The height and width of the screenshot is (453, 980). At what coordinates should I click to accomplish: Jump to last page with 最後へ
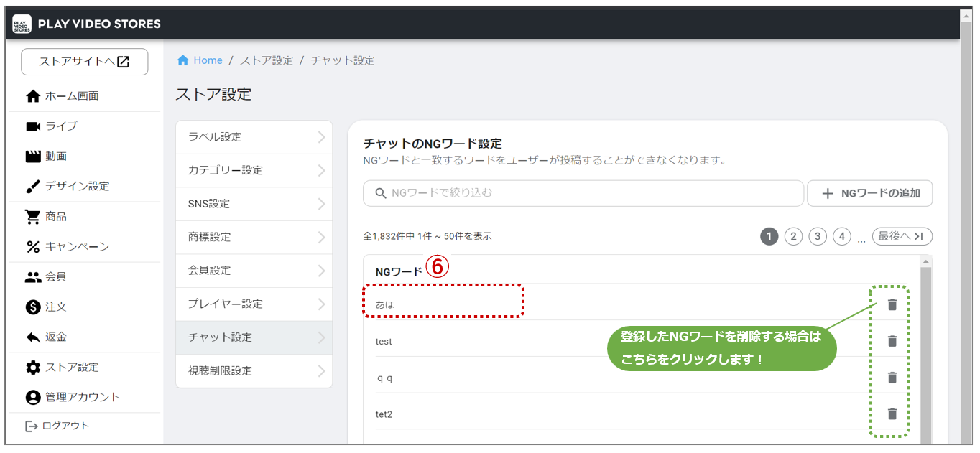[x=902, y=236]
